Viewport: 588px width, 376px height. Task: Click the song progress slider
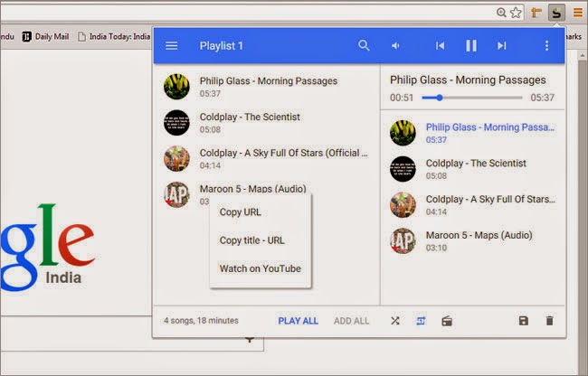(471, 98)
